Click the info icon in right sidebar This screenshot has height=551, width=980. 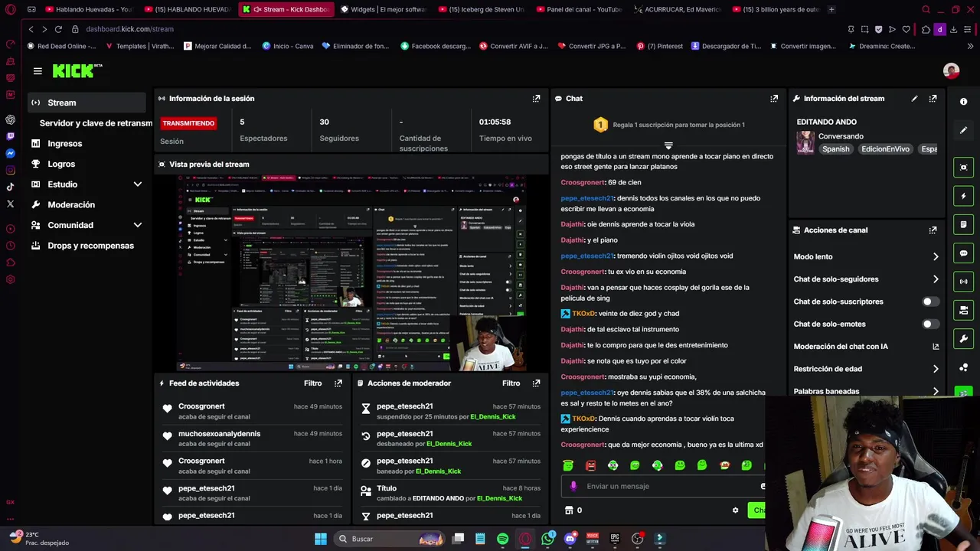pyautogui.click(x=963, y=102)
